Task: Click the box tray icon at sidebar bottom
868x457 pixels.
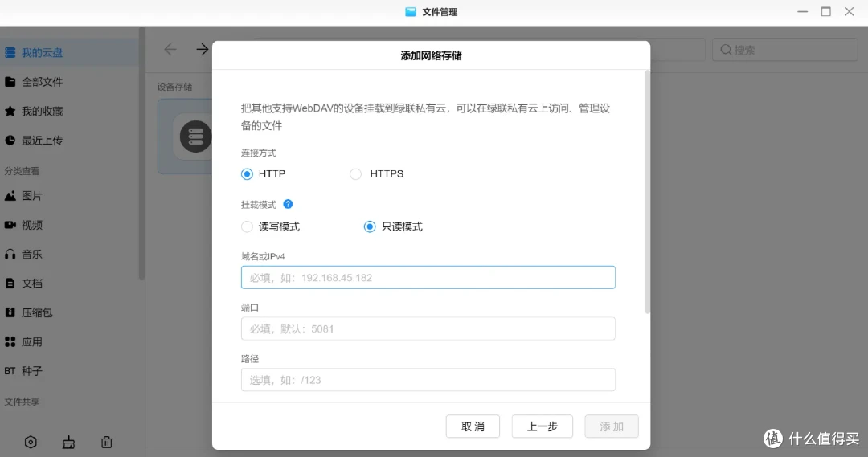Action: (x=68, y=442)
